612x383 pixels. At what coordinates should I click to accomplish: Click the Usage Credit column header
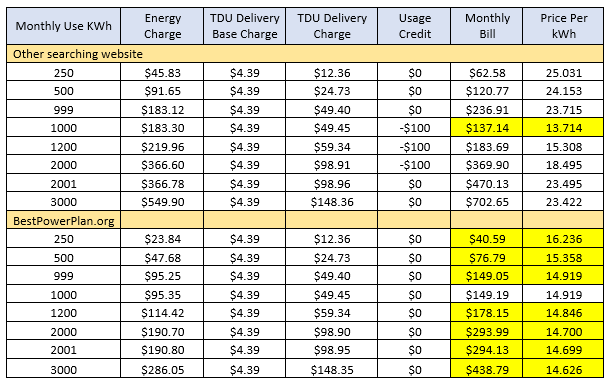pos(415,26)
